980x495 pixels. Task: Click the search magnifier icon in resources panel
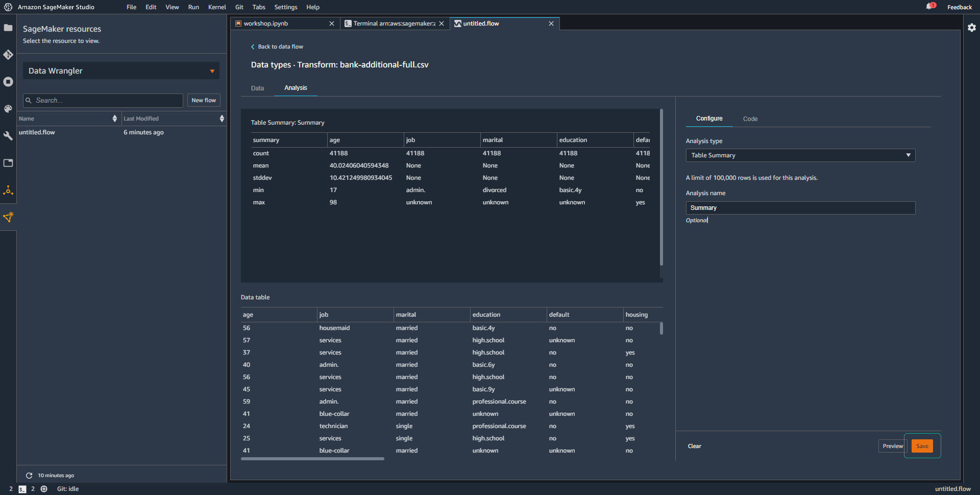[29, 101]
